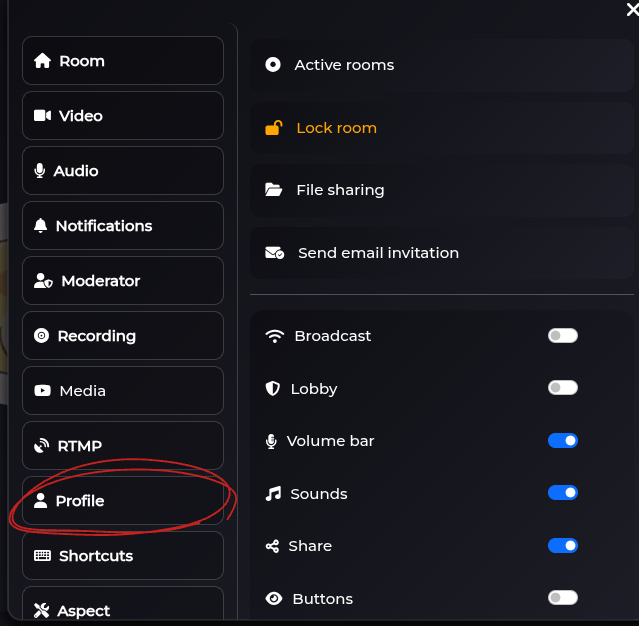Switch to the Moderator tab
This screenshot has width=639, height=626.
[123, 280]
